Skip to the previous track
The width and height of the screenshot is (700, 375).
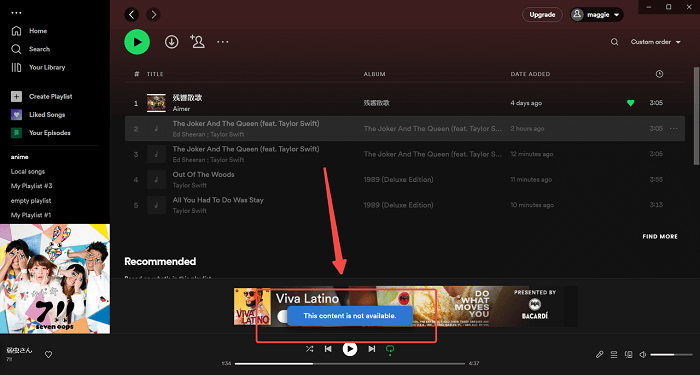[328, 349]
